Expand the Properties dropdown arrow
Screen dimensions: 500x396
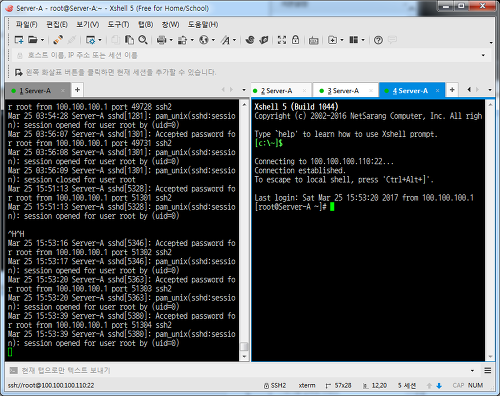tap(100, 40)
